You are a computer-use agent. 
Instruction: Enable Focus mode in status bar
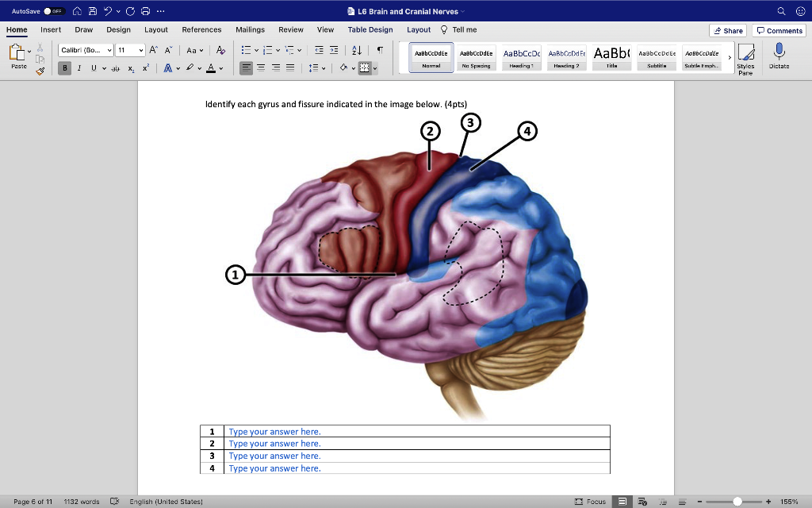pyautogui.click(x=594, y=501)
